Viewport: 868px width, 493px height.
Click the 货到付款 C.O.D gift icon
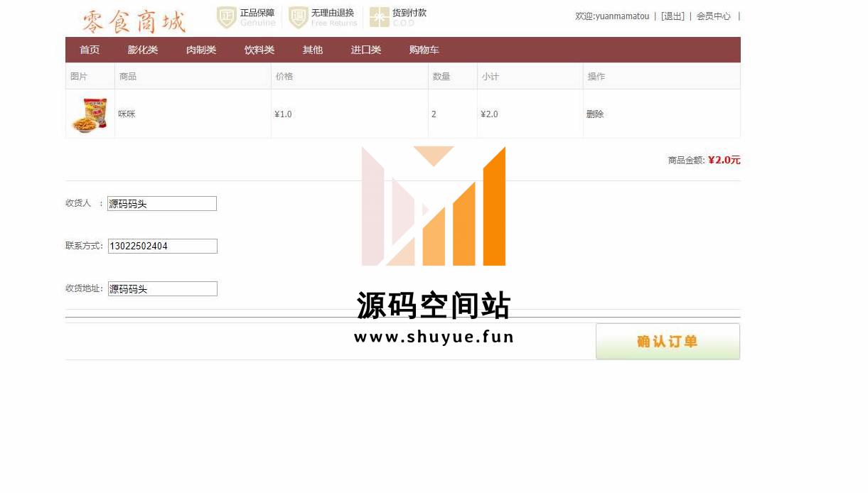pos(380,18)
